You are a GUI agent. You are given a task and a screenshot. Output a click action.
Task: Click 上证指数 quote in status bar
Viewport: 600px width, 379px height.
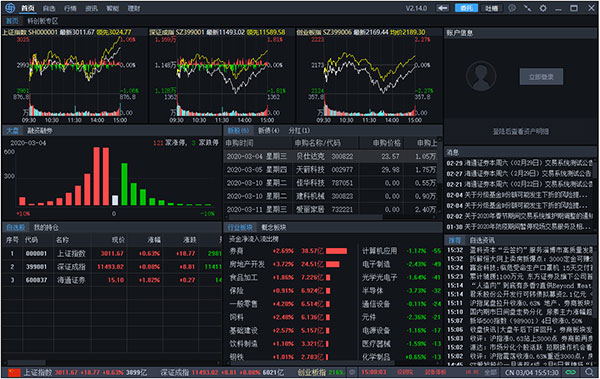click(85, 372)
